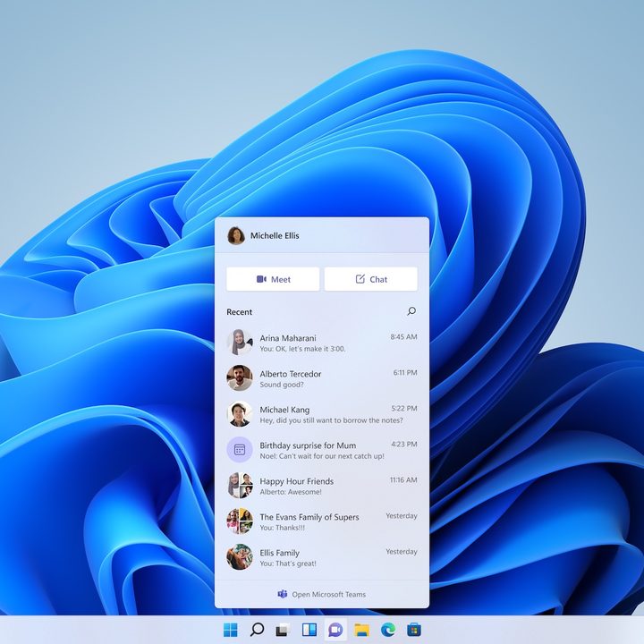Open Microsoft Store from taskbar
Screen dimensions: 644x644
414,629
